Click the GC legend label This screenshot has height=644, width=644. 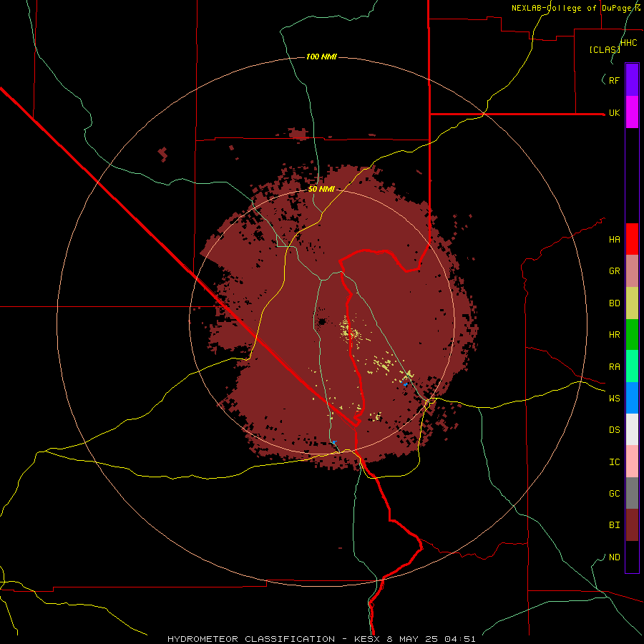click(x=614, y=493)
